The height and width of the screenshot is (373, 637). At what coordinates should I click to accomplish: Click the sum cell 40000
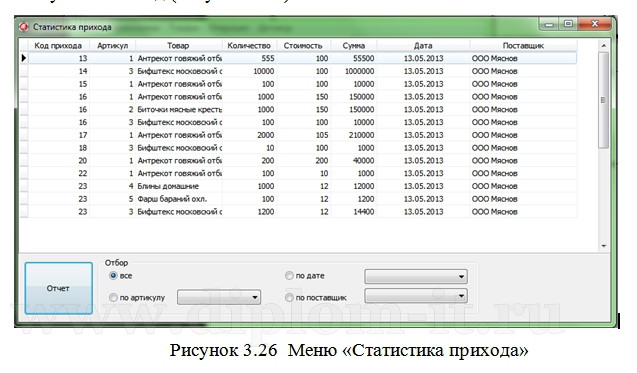click(x=354, y=160)
